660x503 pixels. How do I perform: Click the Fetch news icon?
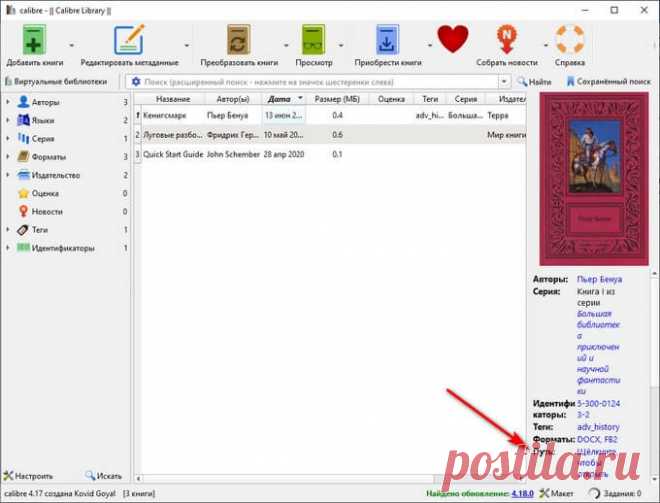coord(507,40)
